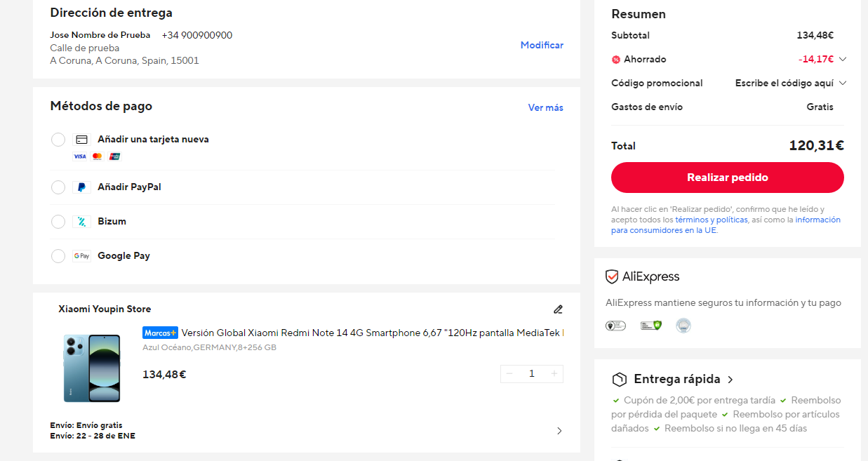The width and height of the screenshot is (868, 461).
Task: Increase product quantity with plus button
Action: 554,374
